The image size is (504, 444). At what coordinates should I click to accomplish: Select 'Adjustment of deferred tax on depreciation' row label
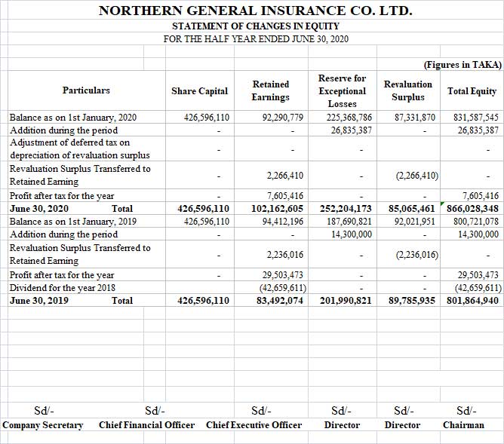click(80, 149)
